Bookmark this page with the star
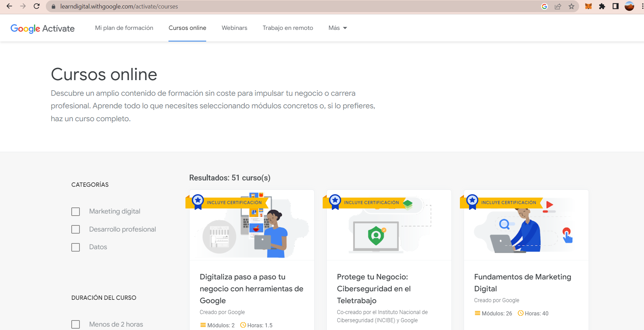Image resolution: width=644 pixels, height=330 pixels. pos(572,6)
